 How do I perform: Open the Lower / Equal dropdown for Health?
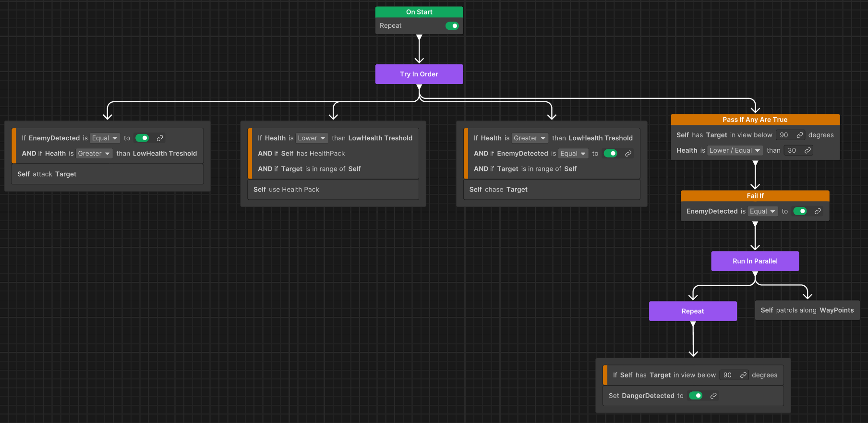(x=735, y=151)
